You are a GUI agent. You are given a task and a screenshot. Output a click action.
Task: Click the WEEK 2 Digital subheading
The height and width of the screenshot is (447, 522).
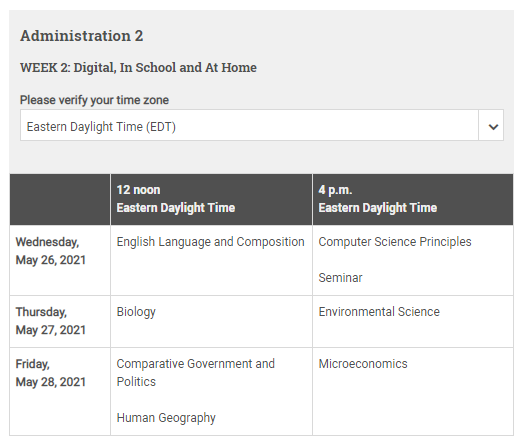point(138,68)
